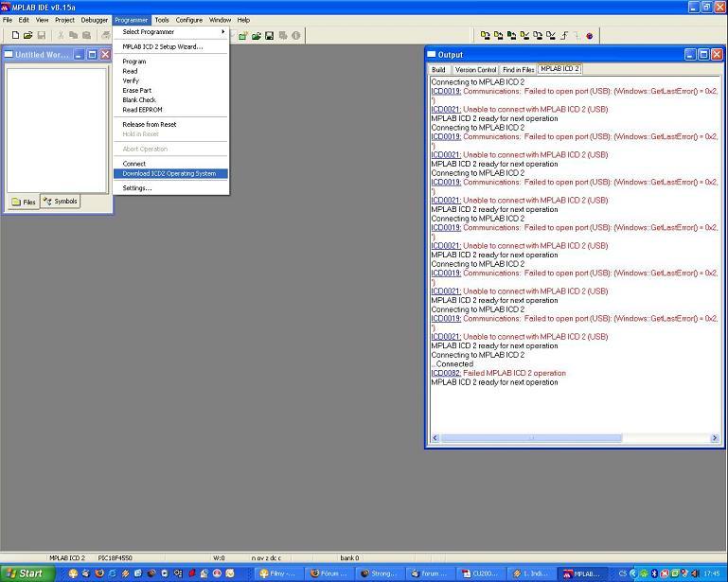
Task: Click the Open Project green folder icon
Action: point(256,36)
